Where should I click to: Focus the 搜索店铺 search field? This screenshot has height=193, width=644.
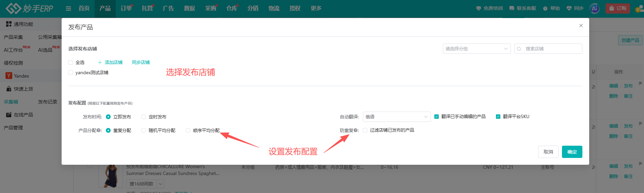pyautogui.click(x=548, y=49)
